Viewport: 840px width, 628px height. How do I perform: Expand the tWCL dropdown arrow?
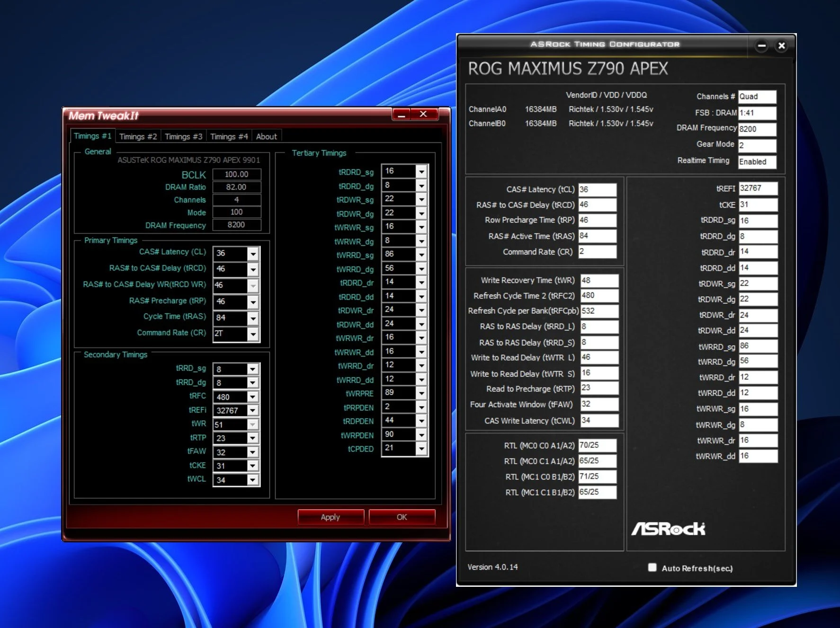pyautogui.click(x=253, y=480)
